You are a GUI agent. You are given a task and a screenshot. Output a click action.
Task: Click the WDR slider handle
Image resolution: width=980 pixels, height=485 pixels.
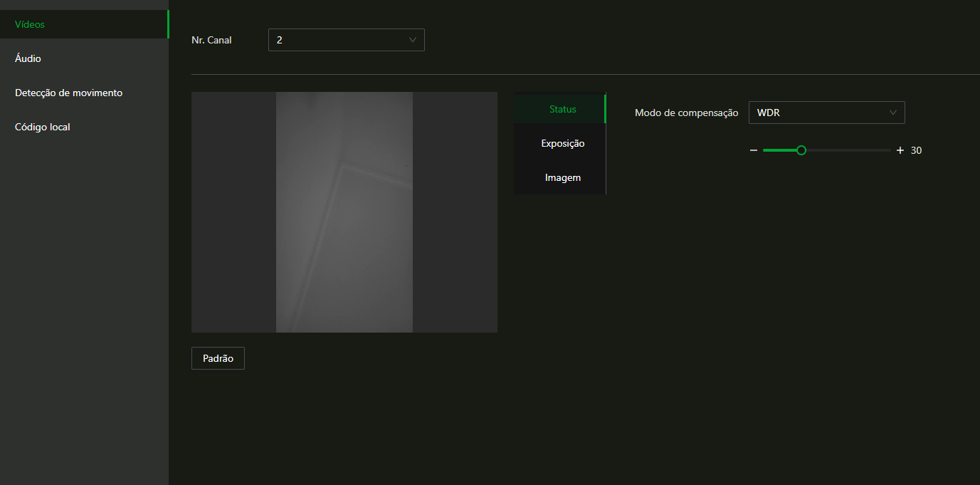coord(801,150)
